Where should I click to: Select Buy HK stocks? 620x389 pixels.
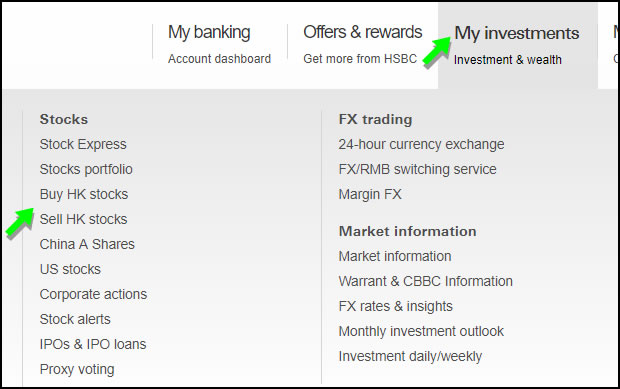coord(84,194)
